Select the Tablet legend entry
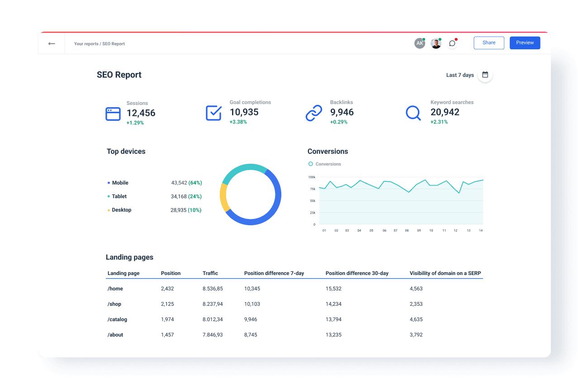 (117, 196)
